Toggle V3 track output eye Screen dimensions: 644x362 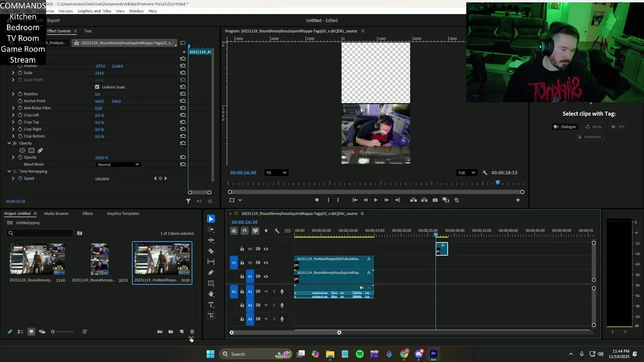(x=266, y=249)
